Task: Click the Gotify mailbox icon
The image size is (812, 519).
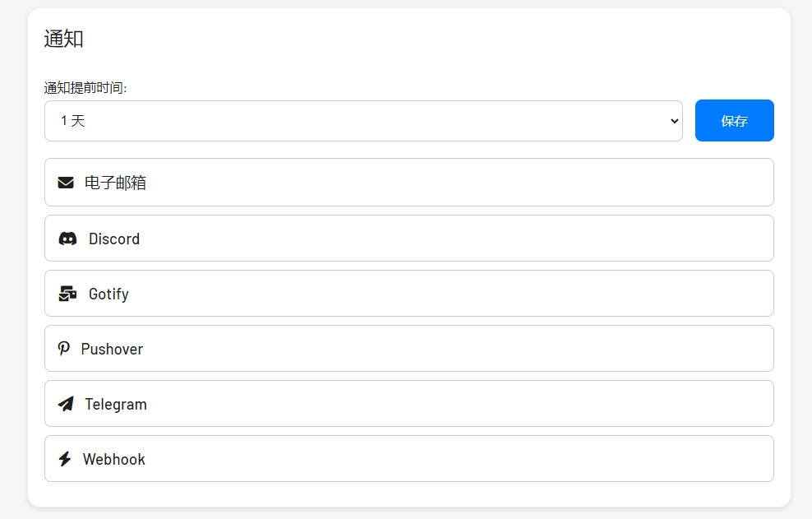Action: coord(67,294)
